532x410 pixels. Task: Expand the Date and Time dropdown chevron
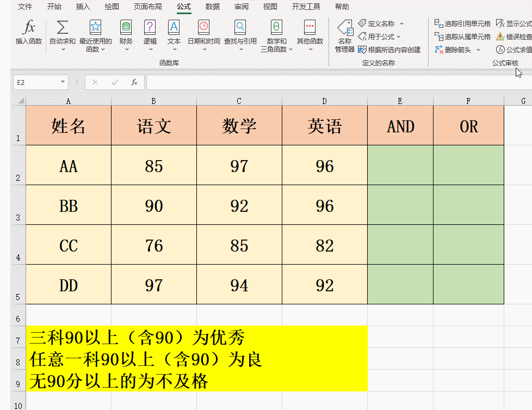[x=205, y=50]
